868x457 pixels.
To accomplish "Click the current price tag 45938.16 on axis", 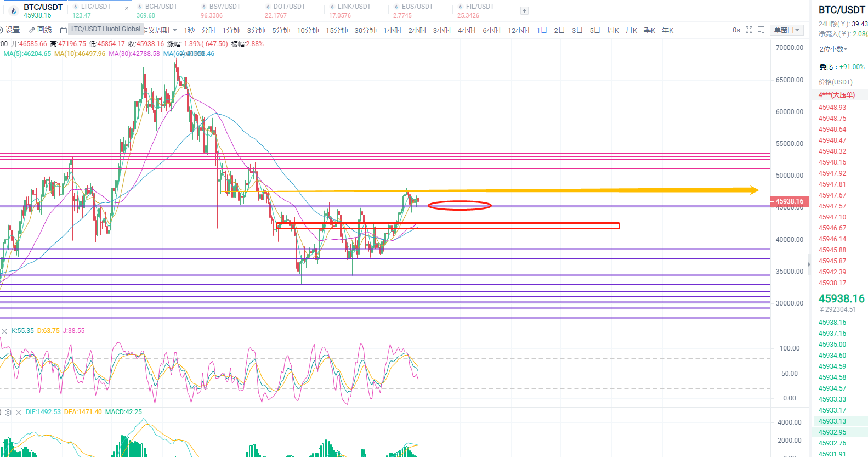I will pyautogui.click(x=789, y=201).
